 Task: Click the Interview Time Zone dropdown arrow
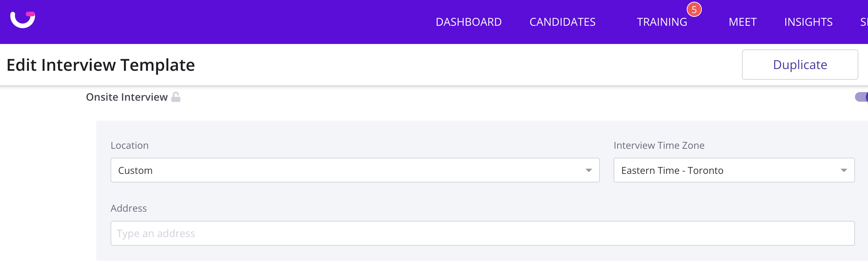click(844, 170)
